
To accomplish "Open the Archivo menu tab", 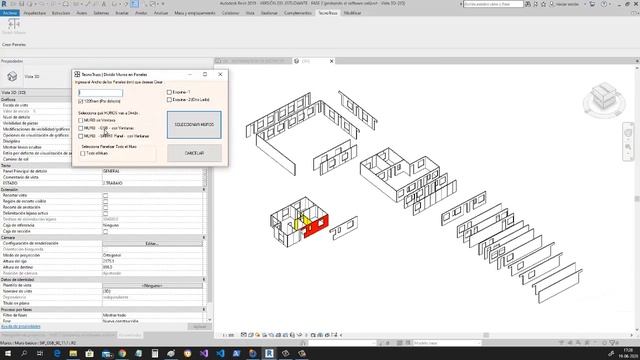I will [10, 13].
